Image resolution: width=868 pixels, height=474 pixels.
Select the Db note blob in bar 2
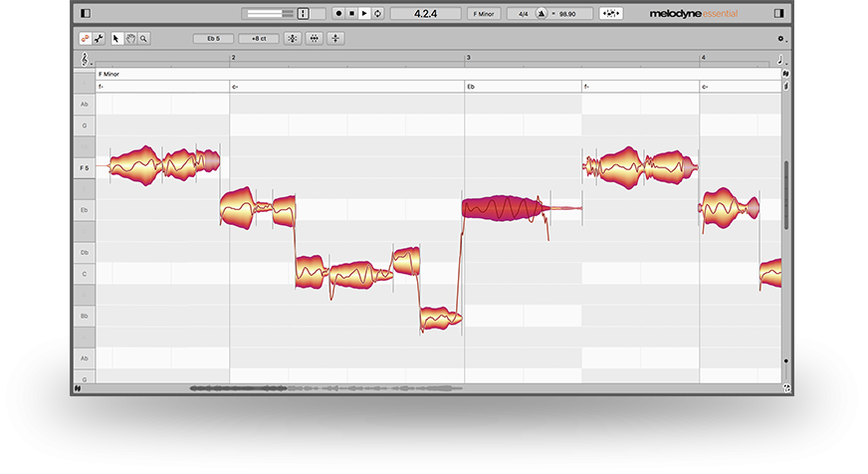[406, 261]
